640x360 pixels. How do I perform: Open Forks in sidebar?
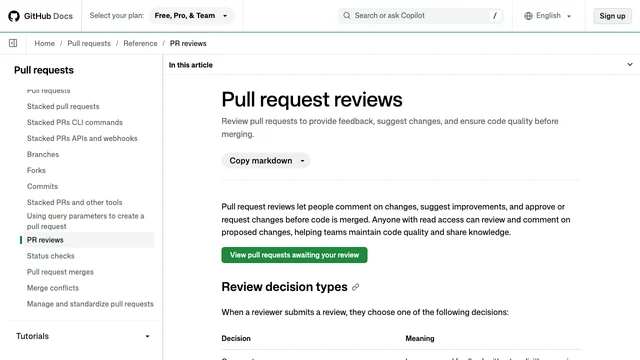coord(36,170)
